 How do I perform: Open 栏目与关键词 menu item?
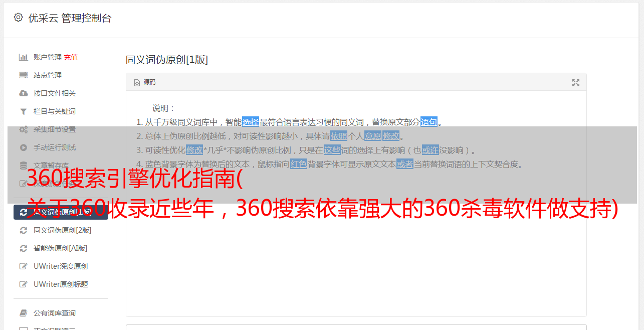(x=55, y=111)
